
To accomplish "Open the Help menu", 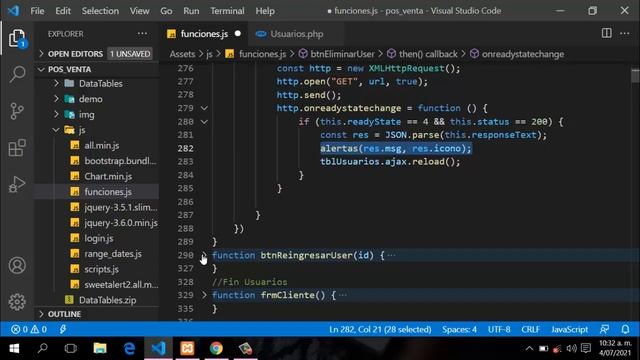I will coord(265,11).
